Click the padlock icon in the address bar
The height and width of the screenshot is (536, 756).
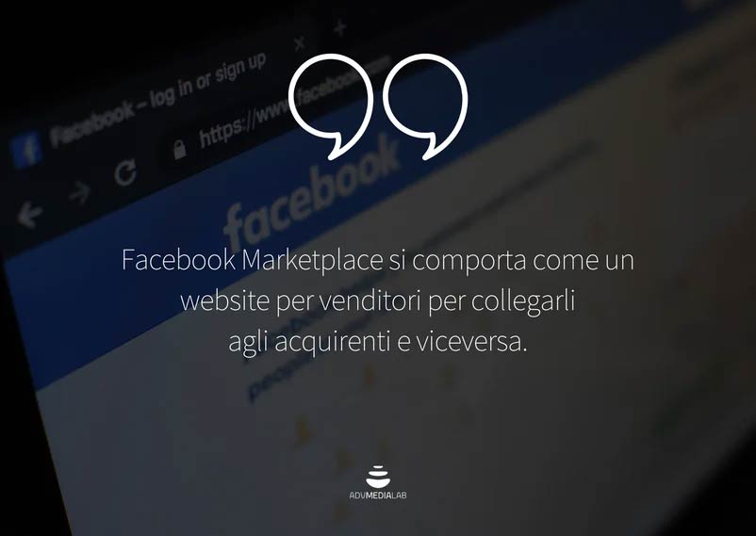179,150
